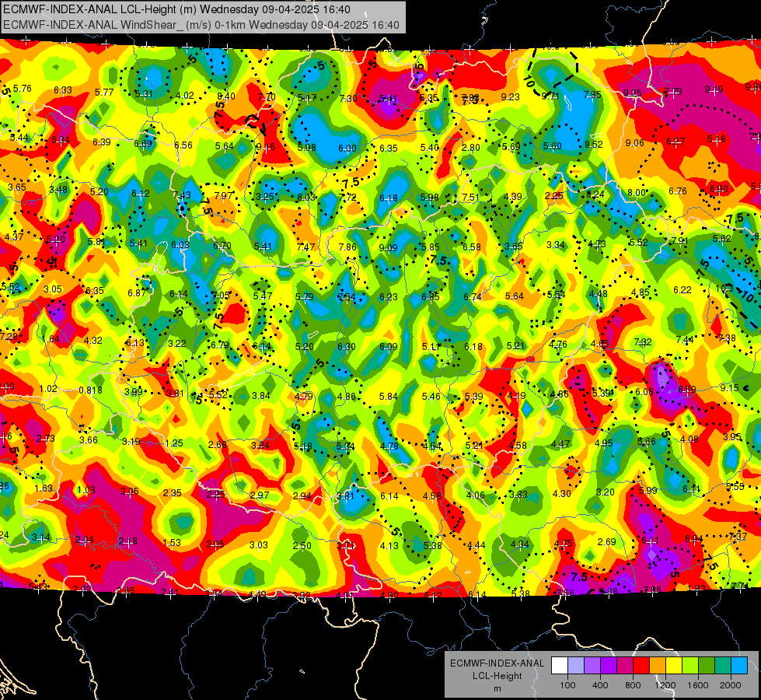
Task: Click the wind shear value 3.20
Action: (606, 492)
